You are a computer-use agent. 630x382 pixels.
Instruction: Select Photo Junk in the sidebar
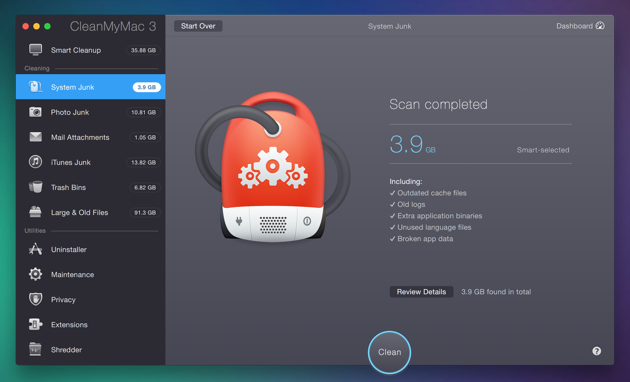click(x=90, y=112)
